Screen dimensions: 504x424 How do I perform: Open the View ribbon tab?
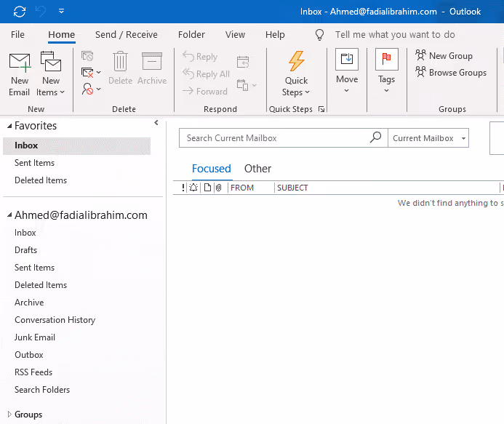235,34
